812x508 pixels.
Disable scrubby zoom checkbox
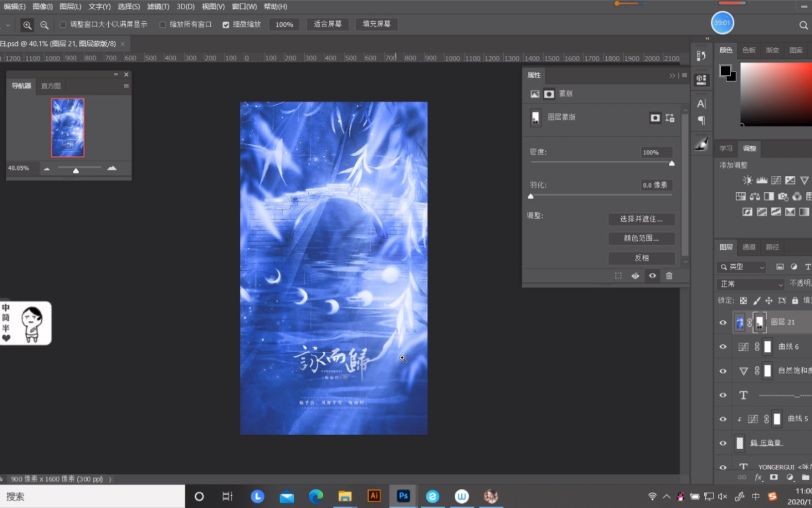226,25
